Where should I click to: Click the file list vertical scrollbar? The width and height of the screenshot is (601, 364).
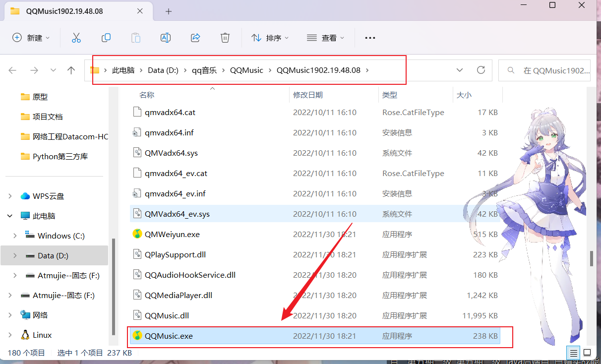(591, 258)
